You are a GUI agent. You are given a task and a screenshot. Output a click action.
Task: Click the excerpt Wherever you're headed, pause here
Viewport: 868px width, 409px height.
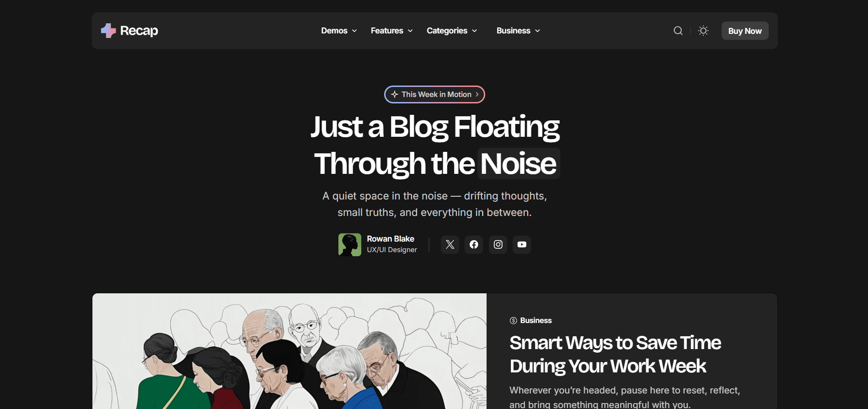click(625, 397)
